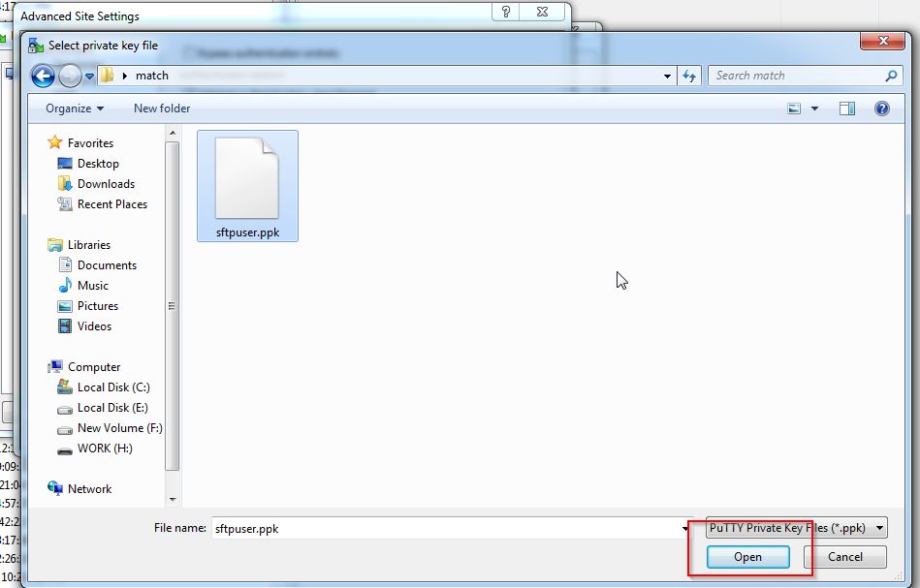Expand the view options dropdown arrow
920x588 pixels.
(x=814, y=108)
